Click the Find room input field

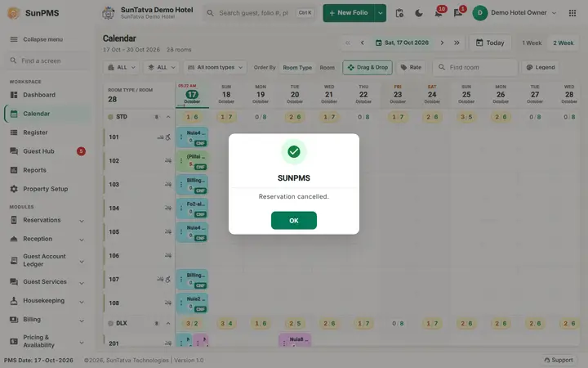pos(475,67)
